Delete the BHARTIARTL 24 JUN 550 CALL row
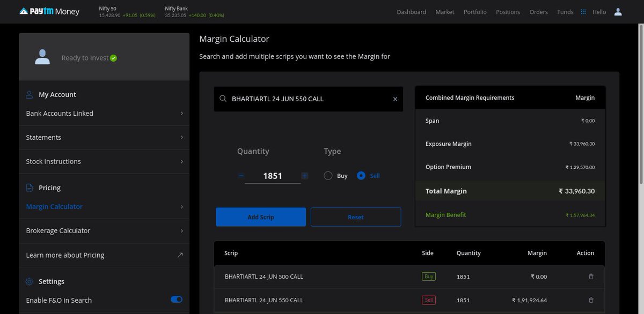The image size is (644, 314). point(591,300)
